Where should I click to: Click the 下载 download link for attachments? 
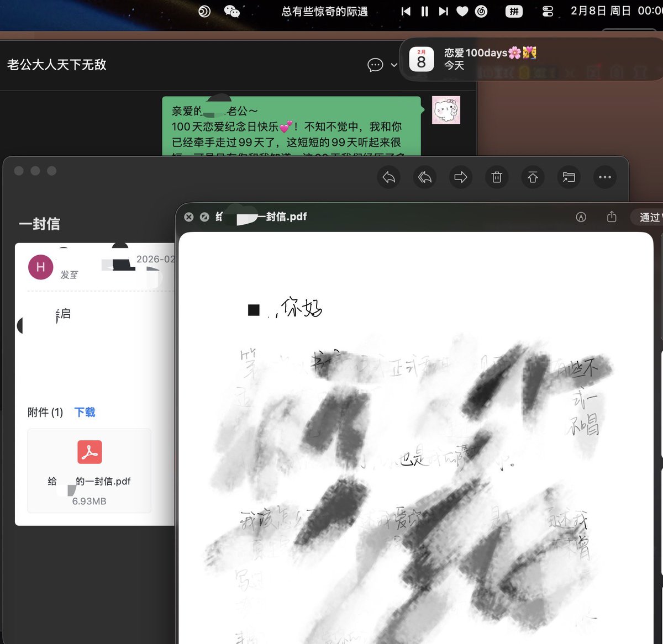tap(85, 412)
